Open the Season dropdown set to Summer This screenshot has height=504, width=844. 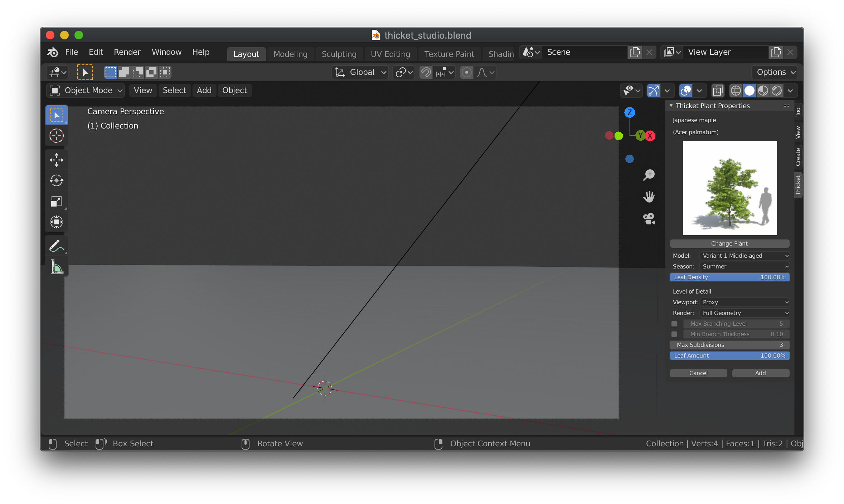coord(744,266)
